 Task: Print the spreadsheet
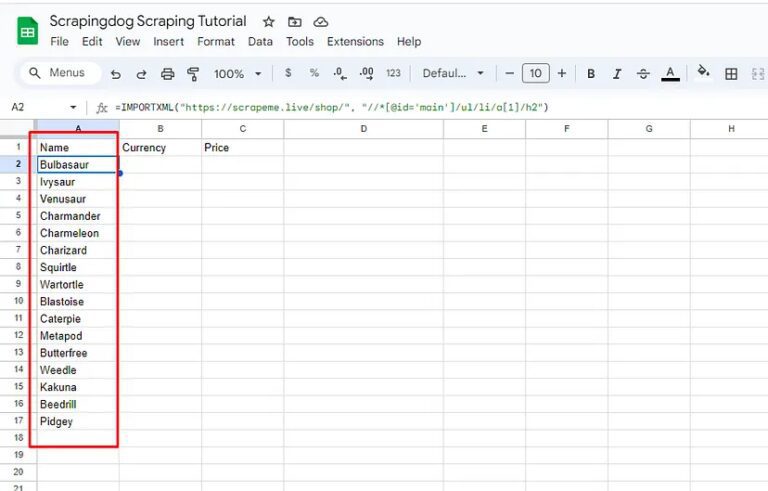168,74
